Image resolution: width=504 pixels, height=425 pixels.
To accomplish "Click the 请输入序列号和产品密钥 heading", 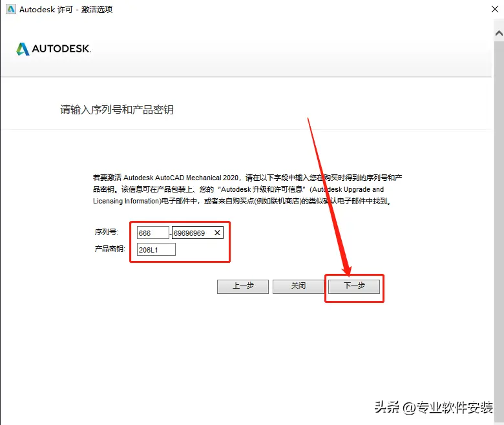I will (117, 110).
